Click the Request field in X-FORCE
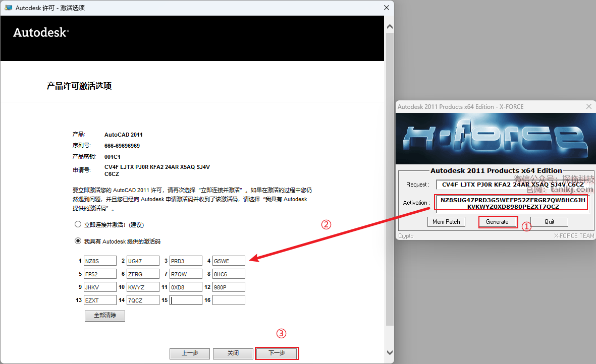596x364 pixels. [512, 185]
